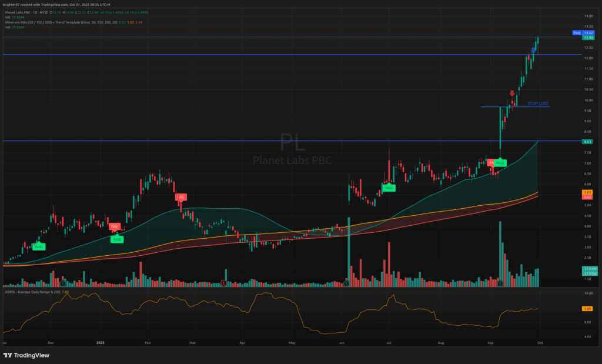Click the teal 8.03 price axis label

(x=586, y=141)
